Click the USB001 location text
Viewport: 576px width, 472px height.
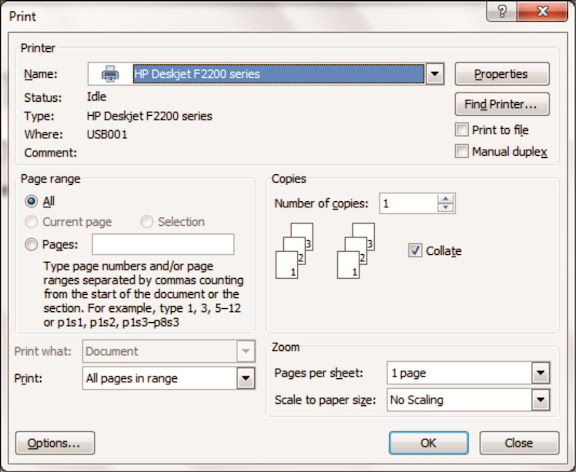[x=107, y=134]
